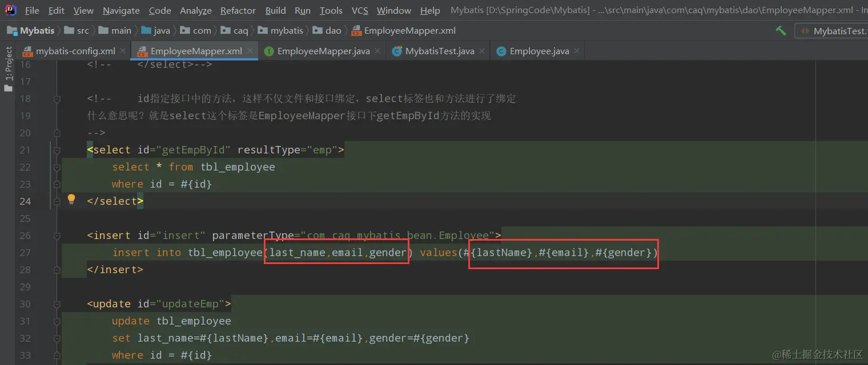Close the MybatisTest.java tab
The height and width of the screenshot is (365, 868).
click(482, 51)
